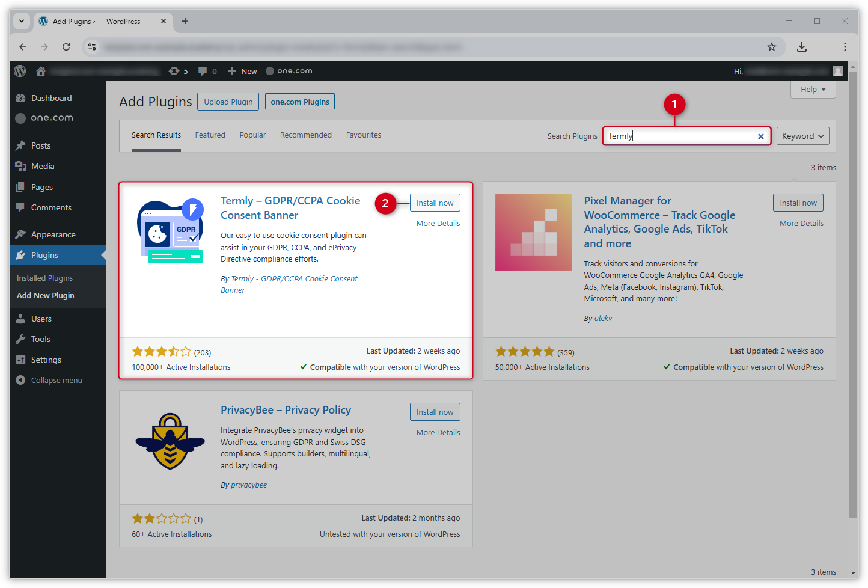Select Appearance in the admin sidebar
Viewport: 868px width, 588px height.
53,234
